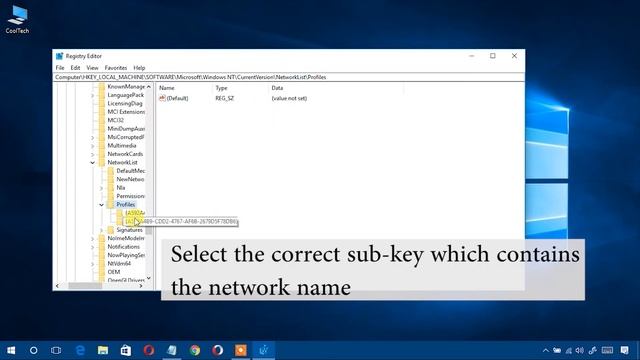Expand the NetworkCards key

click(93, 154)
